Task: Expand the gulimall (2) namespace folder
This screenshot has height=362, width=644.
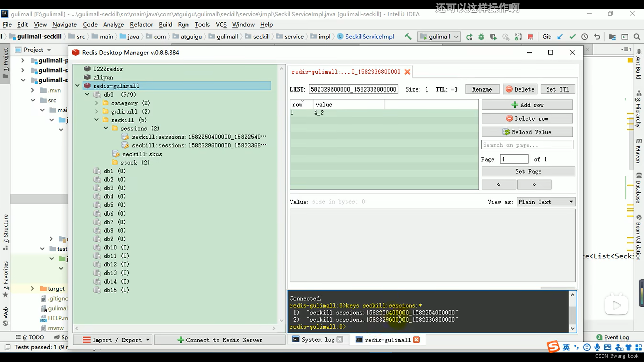Action: click(x=97, y=112)
